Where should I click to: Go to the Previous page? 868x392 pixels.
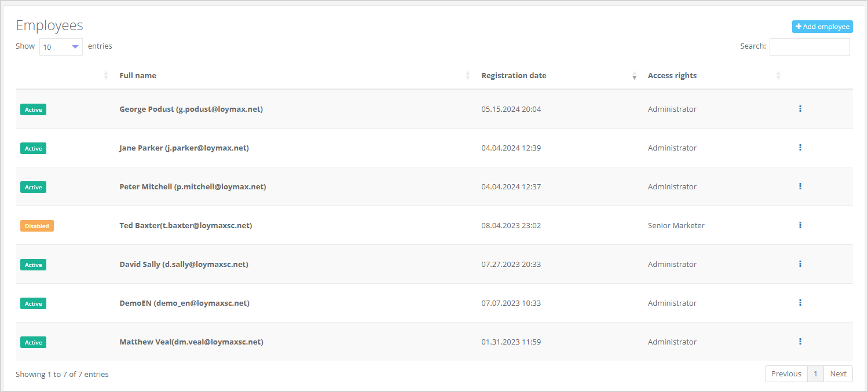click(x=786, y=373)
